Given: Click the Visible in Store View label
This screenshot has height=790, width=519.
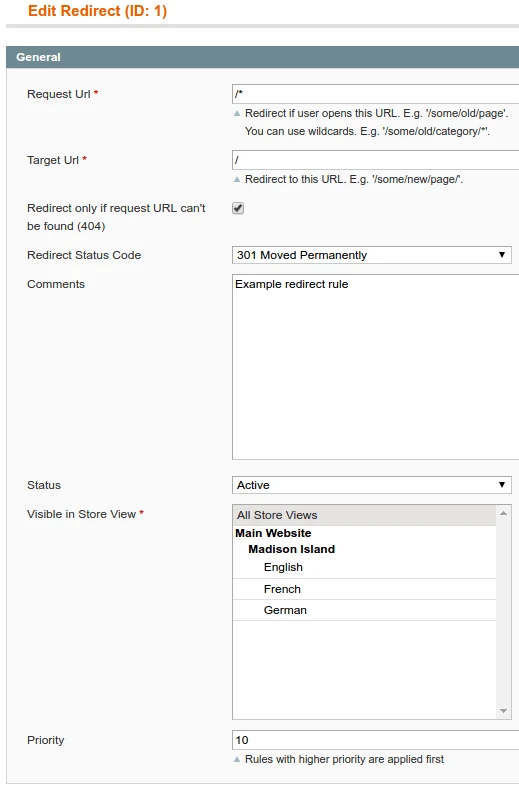Looking at the screenshot, I should coord(82,514).
